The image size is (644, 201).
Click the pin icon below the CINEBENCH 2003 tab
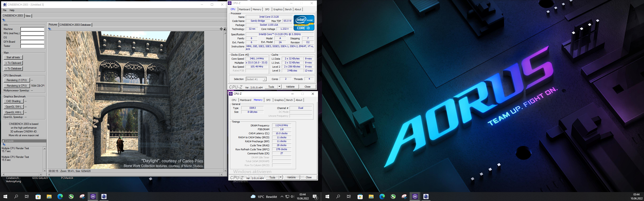coord(4,20)
